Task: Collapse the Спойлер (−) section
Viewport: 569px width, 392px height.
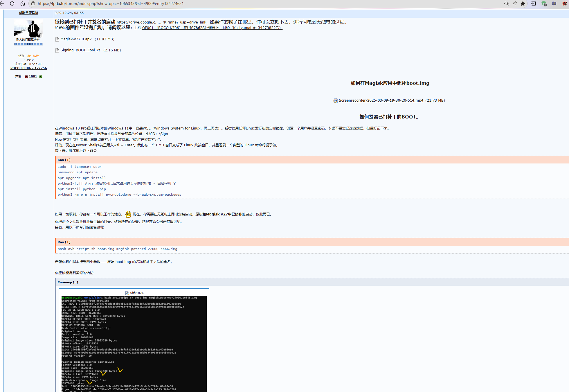Action: point(68,282)
